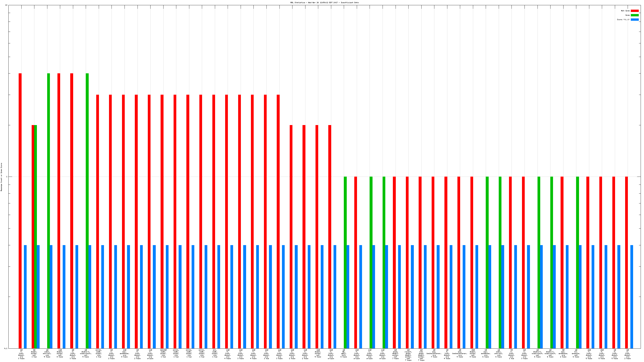Click the y-axis 10 tick label
644x362 pixels.
(x=6, y=5)
